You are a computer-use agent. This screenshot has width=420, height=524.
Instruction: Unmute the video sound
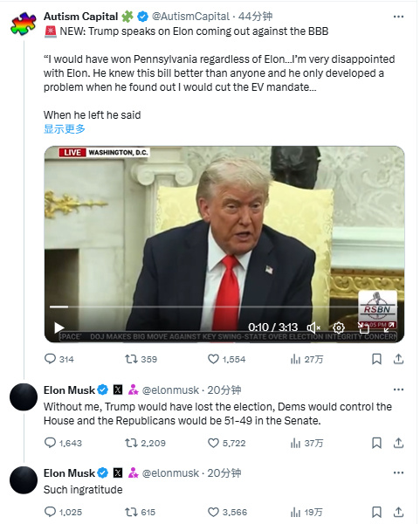[x=313, y=327]
